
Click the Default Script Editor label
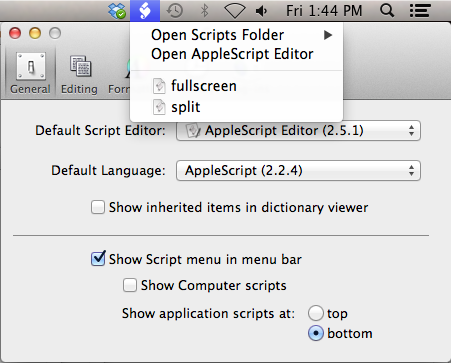100,130
